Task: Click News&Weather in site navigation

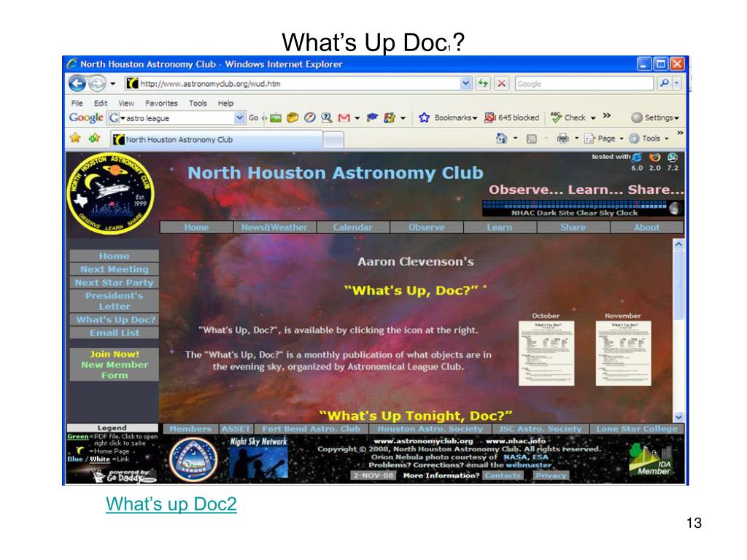Action: click(274, 227)
